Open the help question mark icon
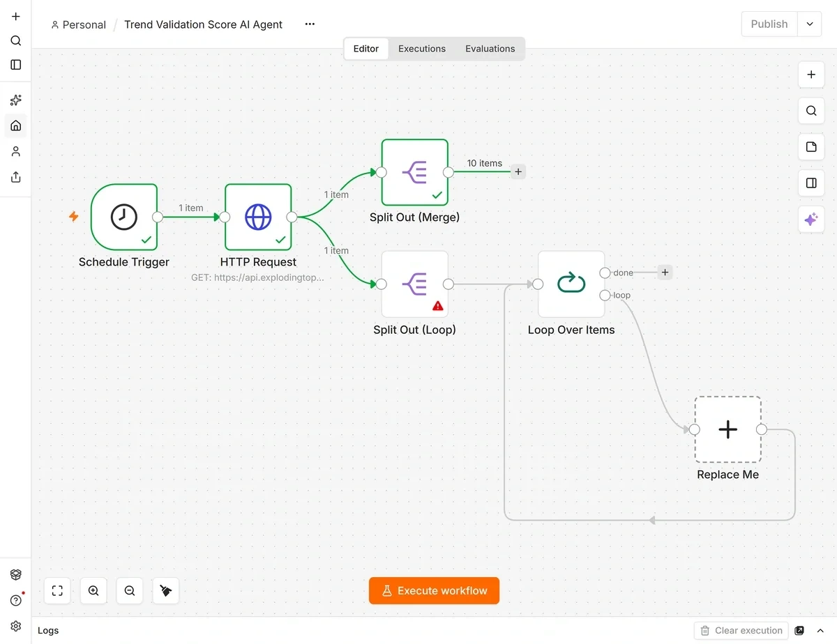The image size is (837, 644). pyautogui.click(x=16, y=600)
